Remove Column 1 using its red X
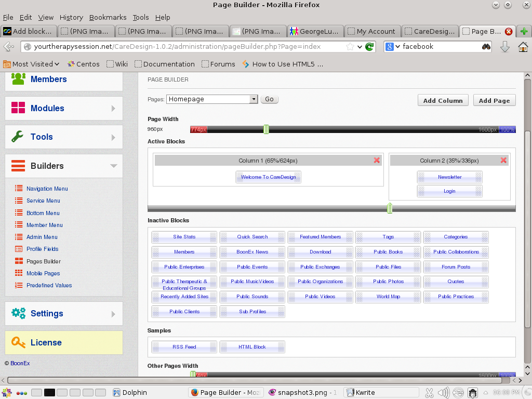This screenshot has height=399, width=532. coord(377,161)
